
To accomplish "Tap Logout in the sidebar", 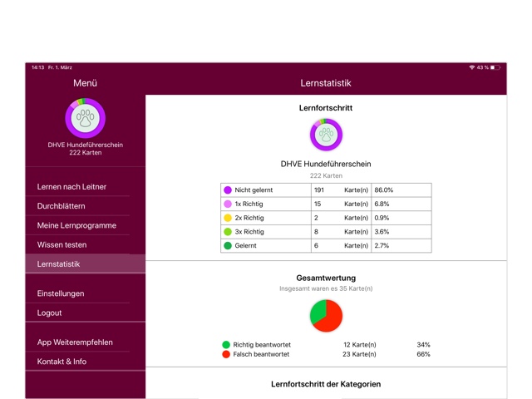I will click(x=50, y=313).
